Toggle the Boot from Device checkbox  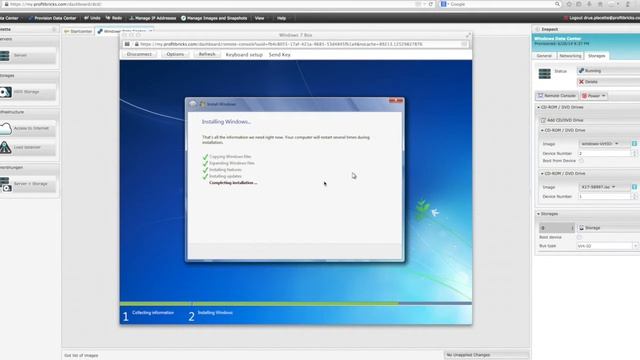[x=581, y=161]
